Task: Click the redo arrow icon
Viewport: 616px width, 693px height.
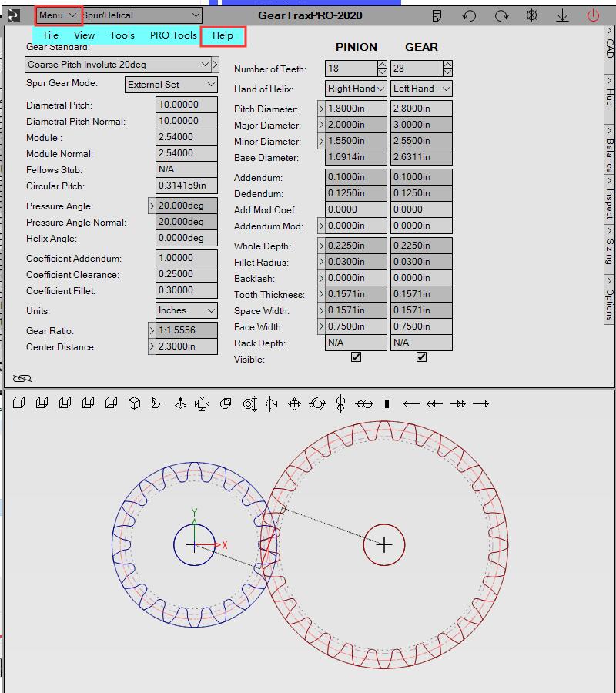Action: 501,16
